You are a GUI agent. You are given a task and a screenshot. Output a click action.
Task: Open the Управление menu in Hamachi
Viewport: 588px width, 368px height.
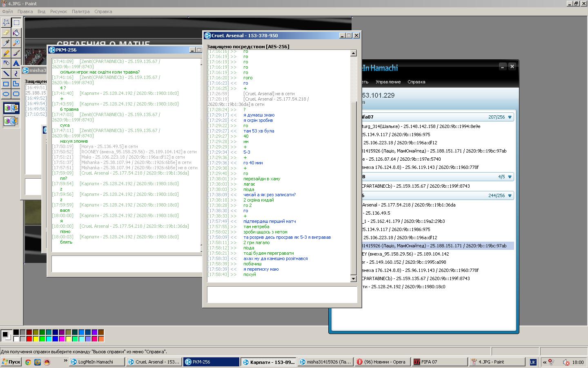[x=388, y=82]
